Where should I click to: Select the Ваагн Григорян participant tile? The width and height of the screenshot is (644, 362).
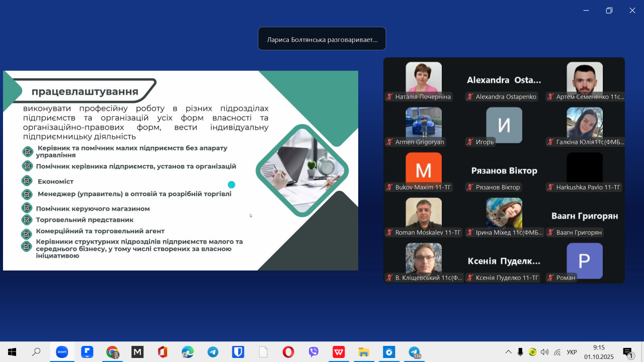point(585,216)
